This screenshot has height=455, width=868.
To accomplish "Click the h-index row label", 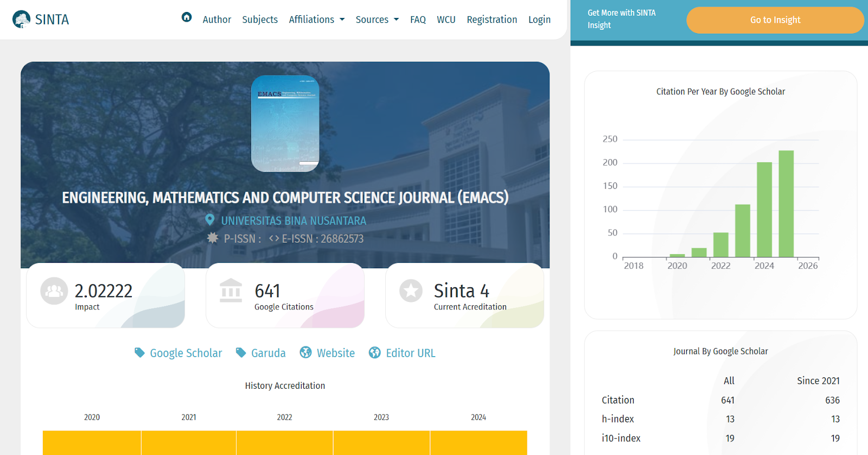I will point(618,419).
